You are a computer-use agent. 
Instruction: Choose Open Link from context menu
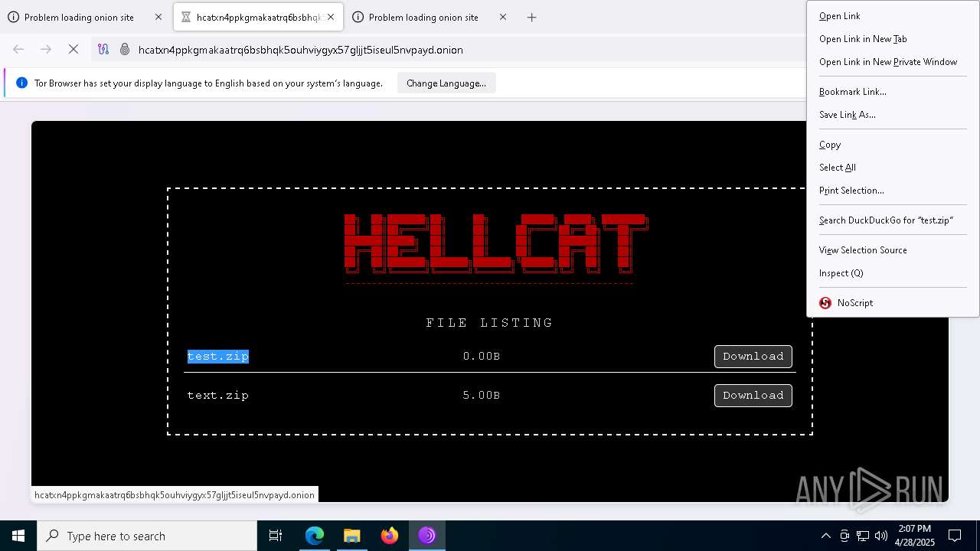[893, 16]
